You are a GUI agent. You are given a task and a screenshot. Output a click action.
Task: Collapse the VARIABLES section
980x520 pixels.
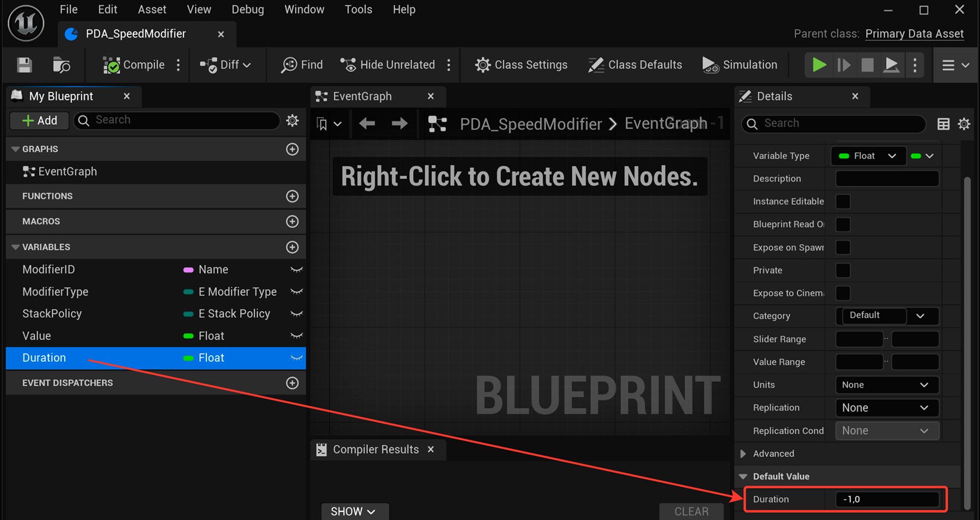click(15, 247)
